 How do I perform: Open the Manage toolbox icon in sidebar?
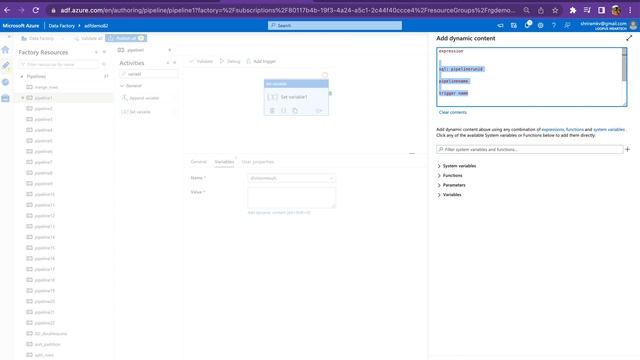[x=5, y=98]
